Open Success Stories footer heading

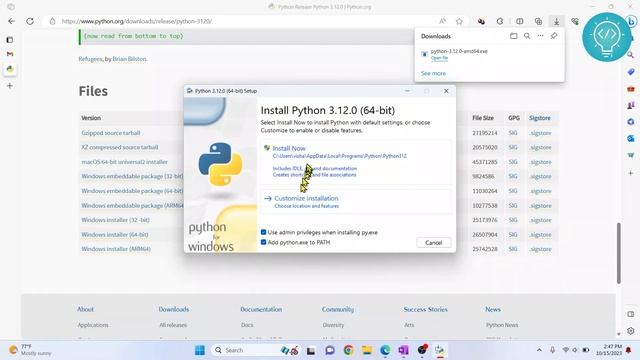tap(426, 309)
